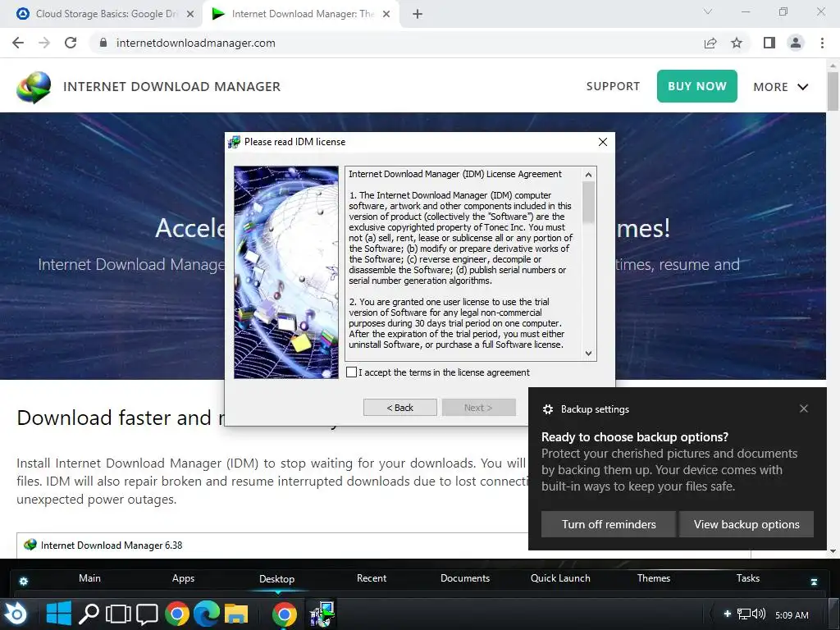
Task: Open the Themes dock tab
Action: [654, 578]
